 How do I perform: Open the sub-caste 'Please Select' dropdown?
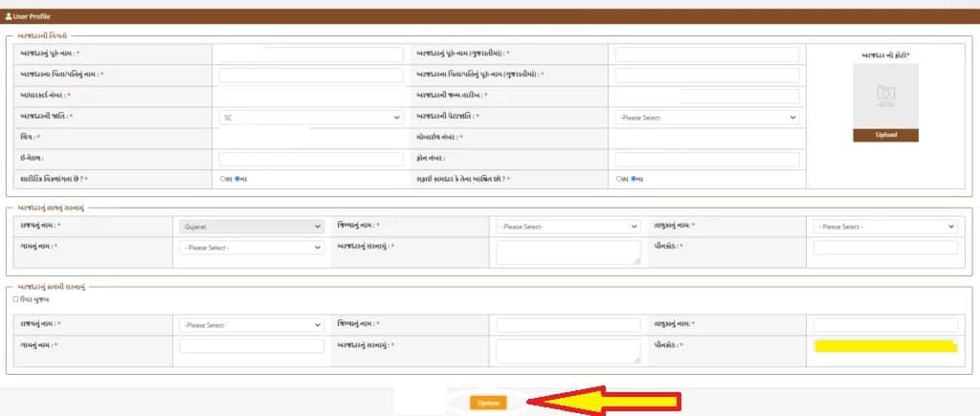706,118
